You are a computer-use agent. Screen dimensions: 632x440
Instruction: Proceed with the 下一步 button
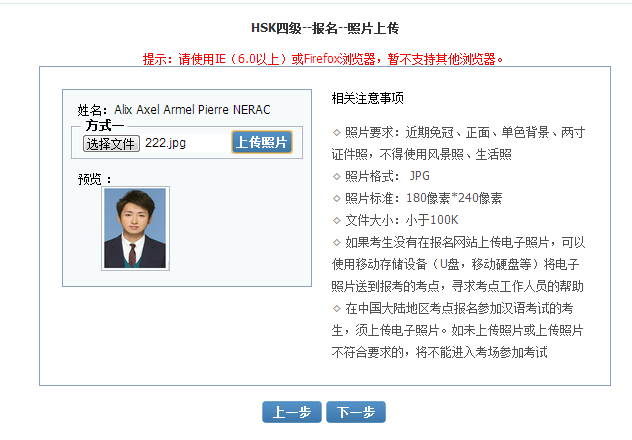pyautogui.click(x=356, y=412)
